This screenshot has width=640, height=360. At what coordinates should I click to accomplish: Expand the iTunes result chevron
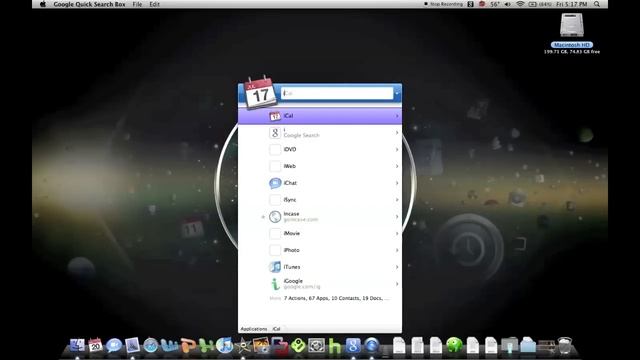click(x=397, y=267)
